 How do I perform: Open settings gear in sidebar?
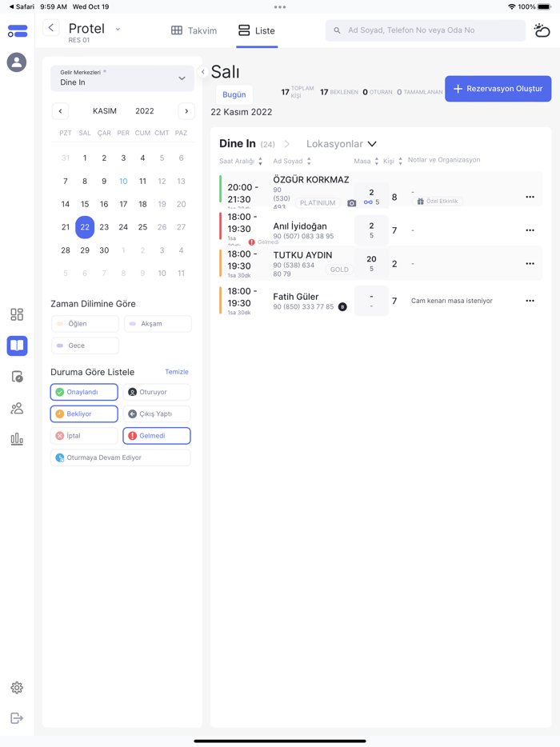17,688
